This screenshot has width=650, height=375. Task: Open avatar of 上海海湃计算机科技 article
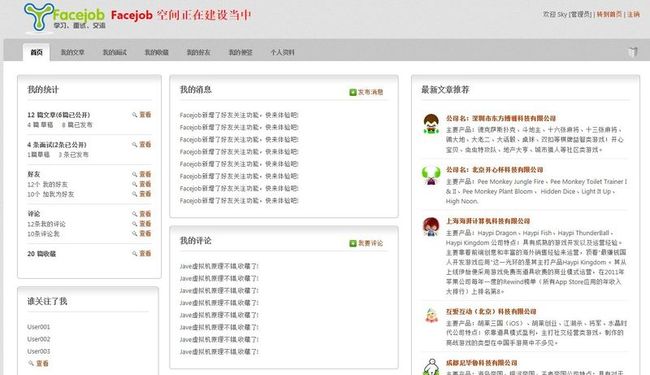pos(431,226)
